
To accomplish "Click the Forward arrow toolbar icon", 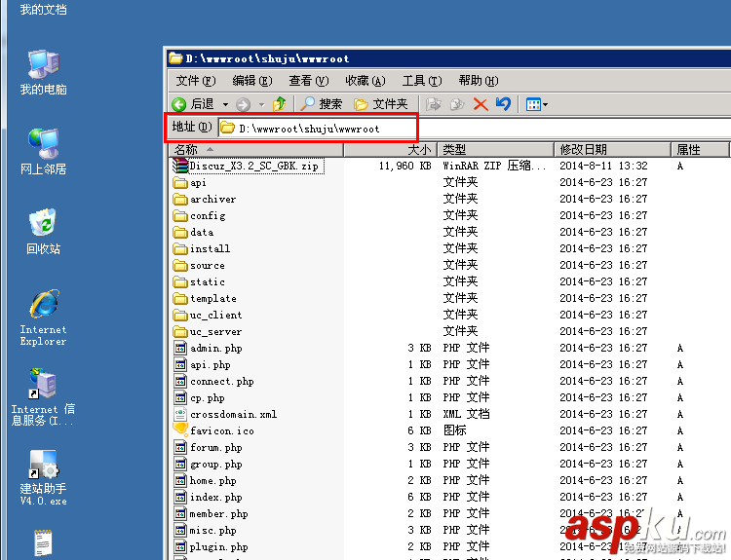I will (x=243, y=104).
